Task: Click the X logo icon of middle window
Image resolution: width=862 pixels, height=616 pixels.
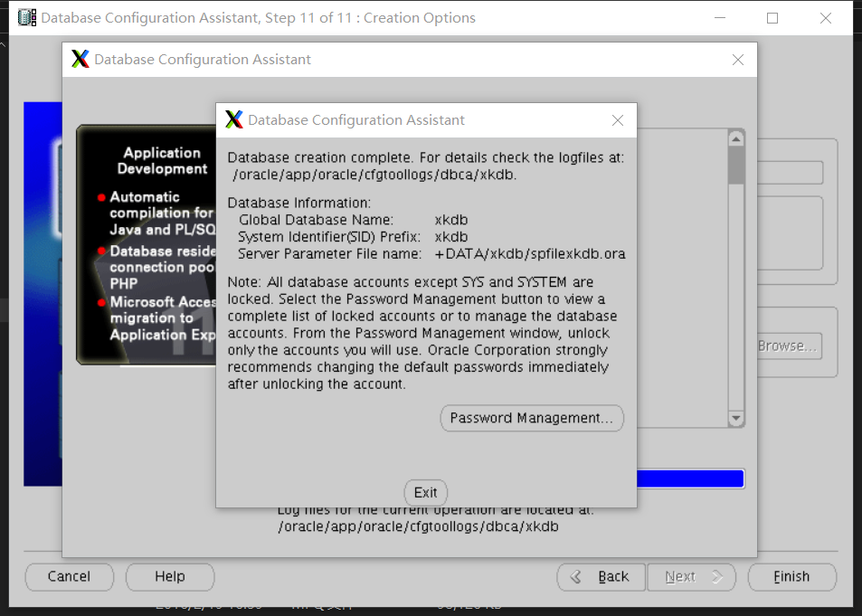Action: click(x=81, y=59)
